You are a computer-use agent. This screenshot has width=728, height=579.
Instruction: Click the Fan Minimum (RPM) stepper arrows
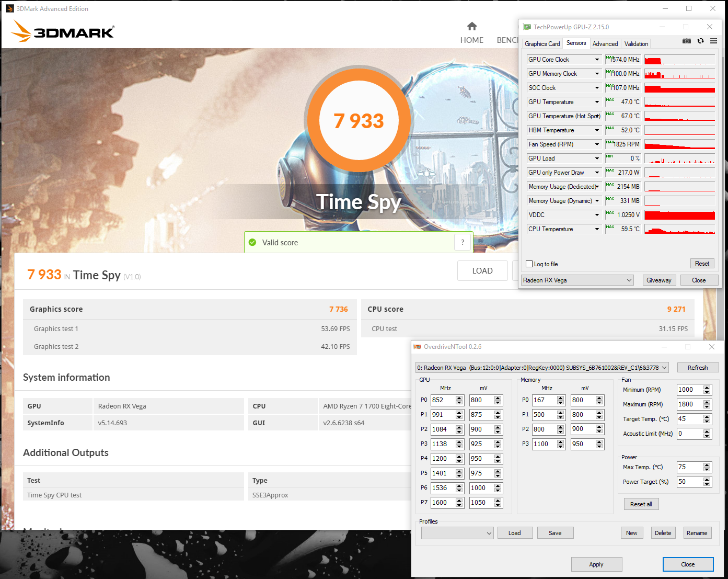coord(707,390)
